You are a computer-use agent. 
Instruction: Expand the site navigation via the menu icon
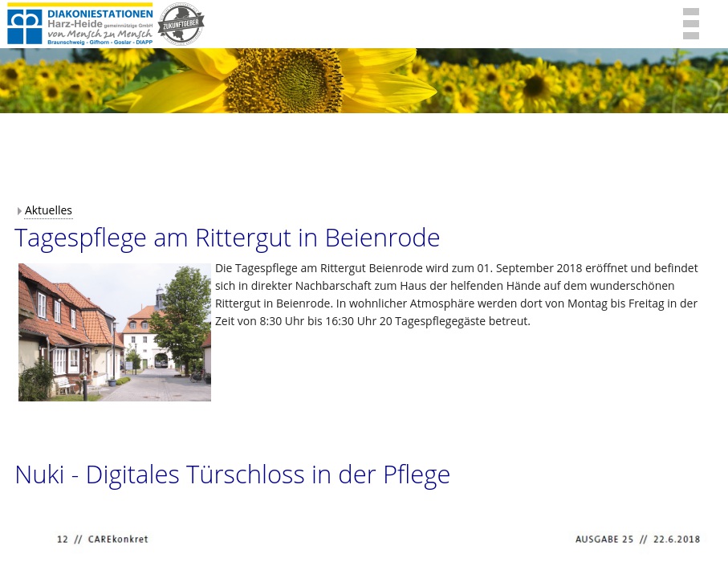pyautogui.click(x=691, y=24)
